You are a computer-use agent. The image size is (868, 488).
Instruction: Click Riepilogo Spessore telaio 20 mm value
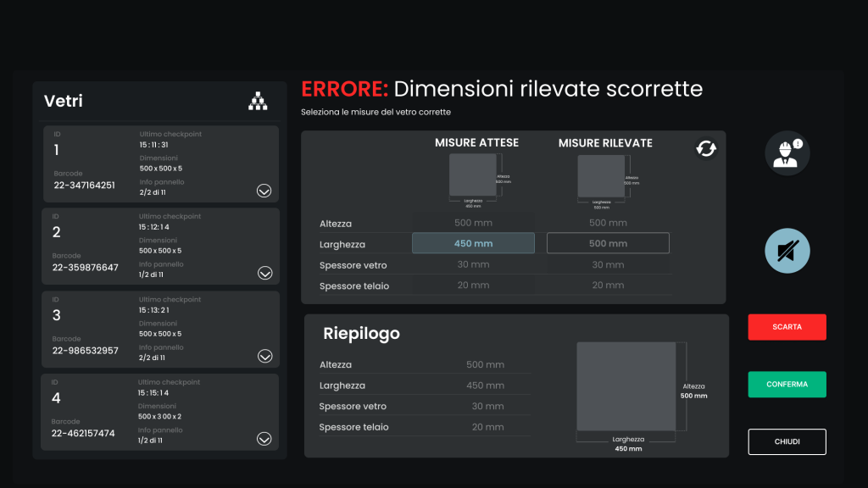[487, 427]
